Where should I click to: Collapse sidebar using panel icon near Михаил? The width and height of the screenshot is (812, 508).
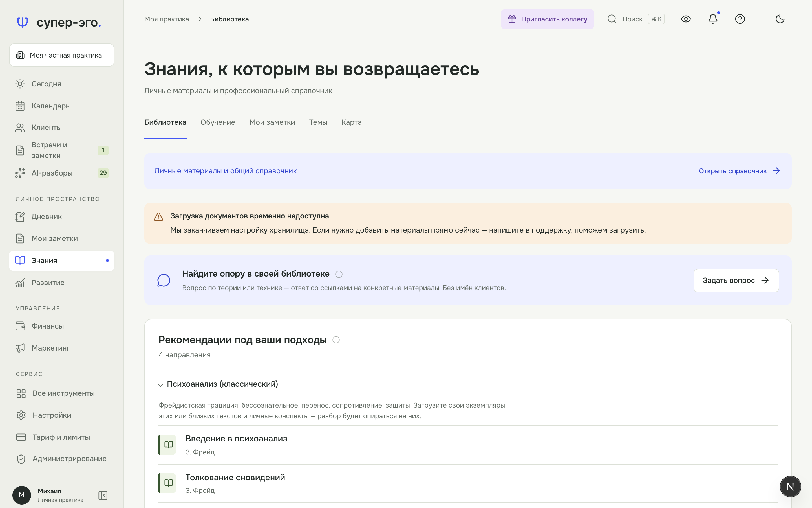click(x=103, y=495)
